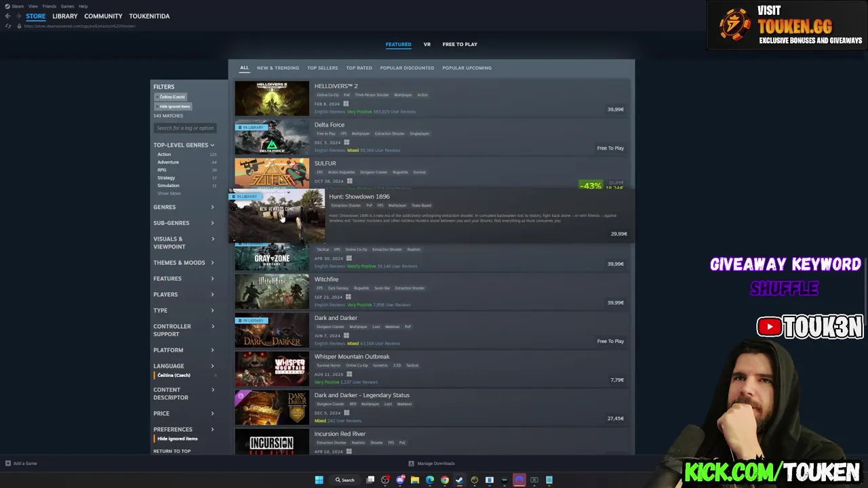The height and width of the screenshot is (488, 868).
Task: Toggle the Strategy genre filter
Action: point(186,178)
